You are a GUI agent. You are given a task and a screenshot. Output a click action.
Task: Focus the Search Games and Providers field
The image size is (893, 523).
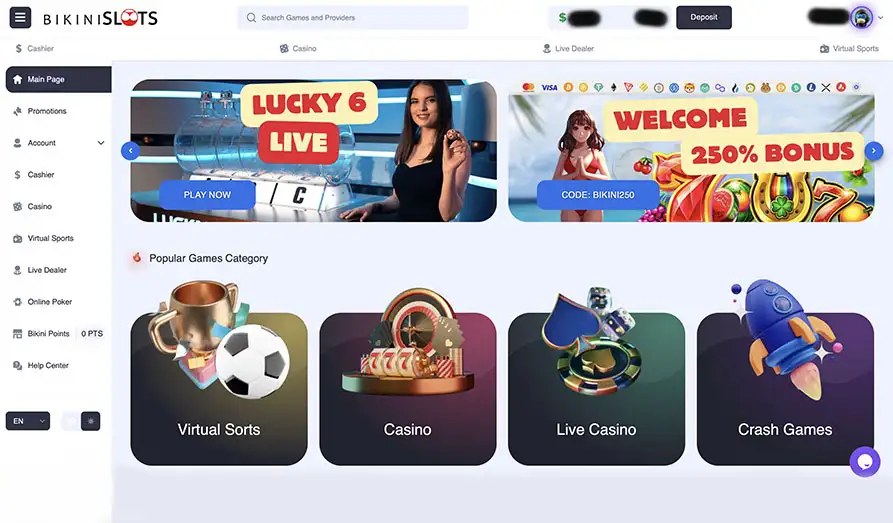353,18
